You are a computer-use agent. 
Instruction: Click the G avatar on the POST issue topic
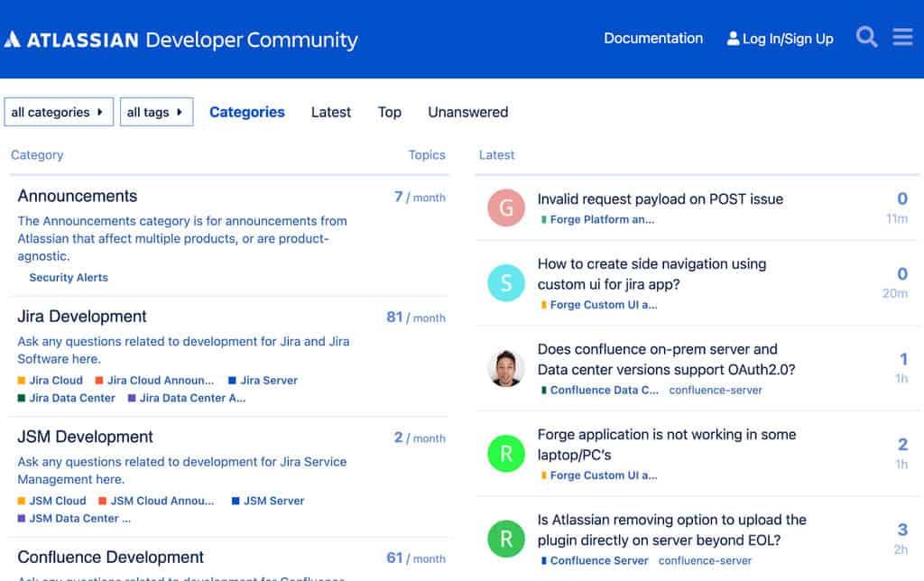505,207
